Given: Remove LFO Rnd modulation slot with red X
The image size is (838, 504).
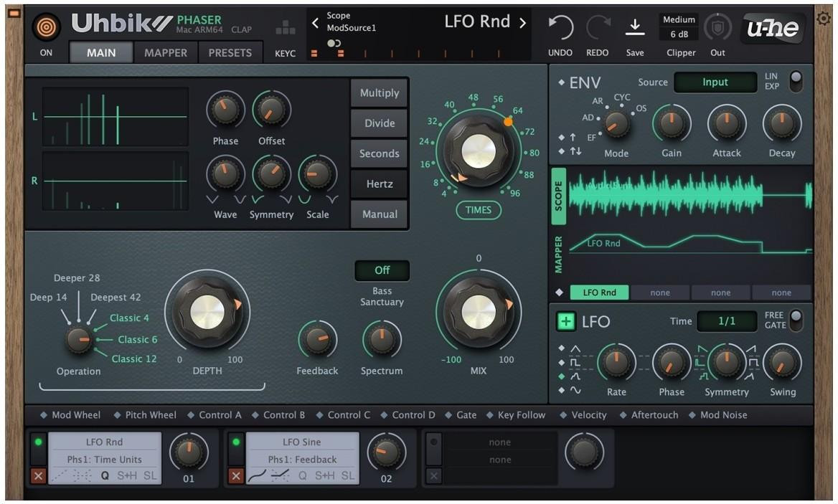Looking at the screenshot, I should (x=38, y=476).
